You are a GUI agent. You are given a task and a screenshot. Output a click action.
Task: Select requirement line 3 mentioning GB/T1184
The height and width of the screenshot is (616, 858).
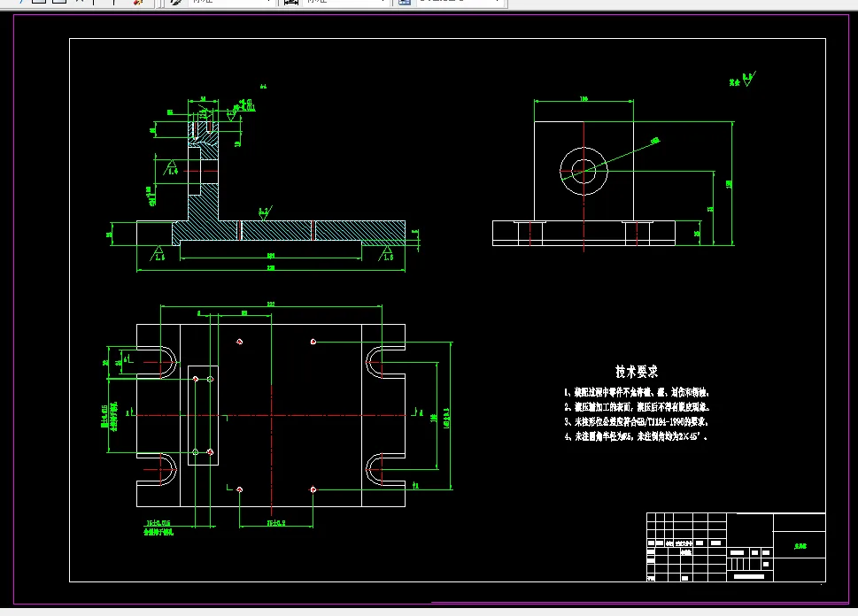(x=637, y=422)
